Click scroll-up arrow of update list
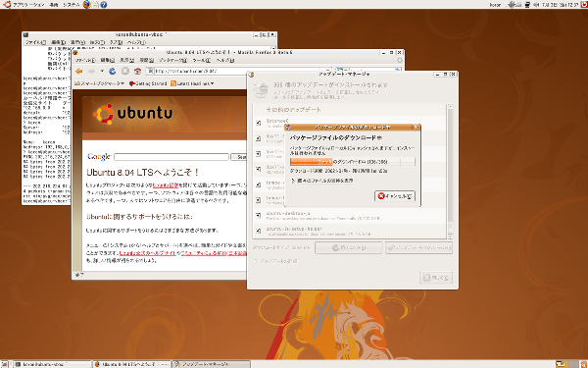The height and width of the screenshot is (368, 588). click(x=451, y=107)
